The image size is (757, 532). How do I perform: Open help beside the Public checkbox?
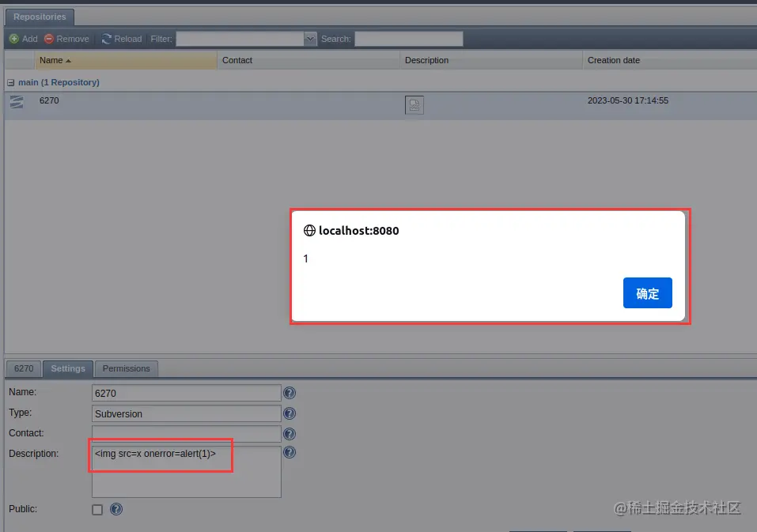pos(115,509)
